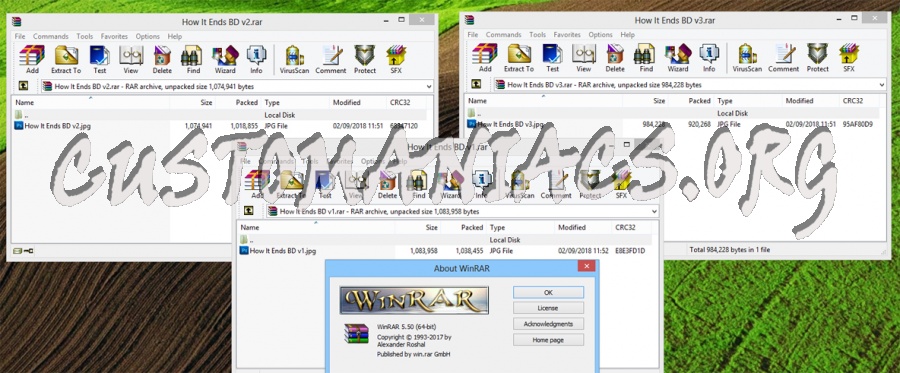Click Protect icon in v3.rar window
The width and height of the screenshot is (900, 373).
(817, 58)
